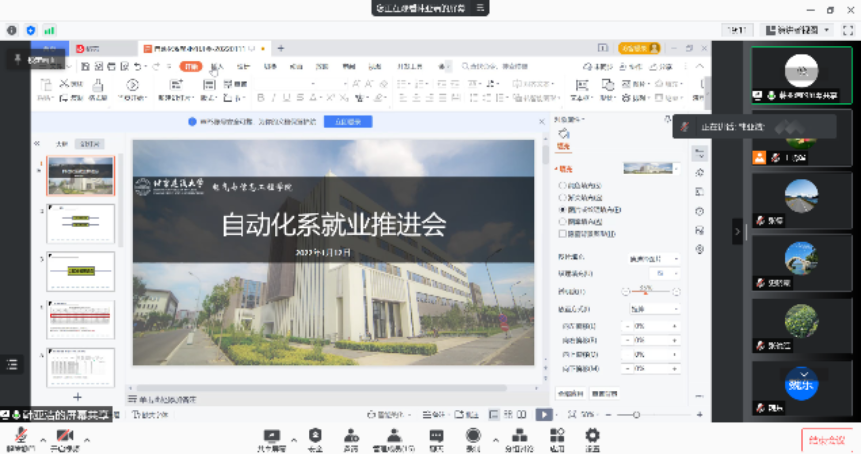Select the picture or texture fill radio button
The height and width of the screenshot is (455, 862).
[x=562, y=209]
